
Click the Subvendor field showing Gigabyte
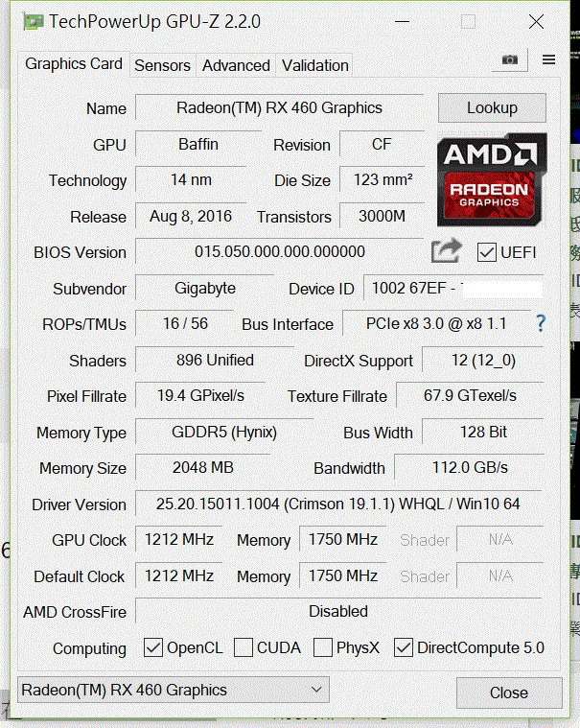[x=204, y=288]
